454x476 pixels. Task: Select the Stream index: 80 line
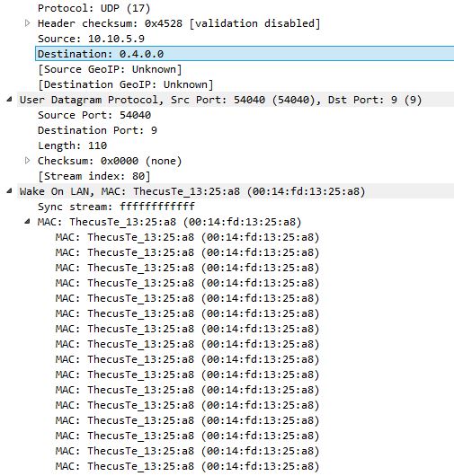pos(93,176)
